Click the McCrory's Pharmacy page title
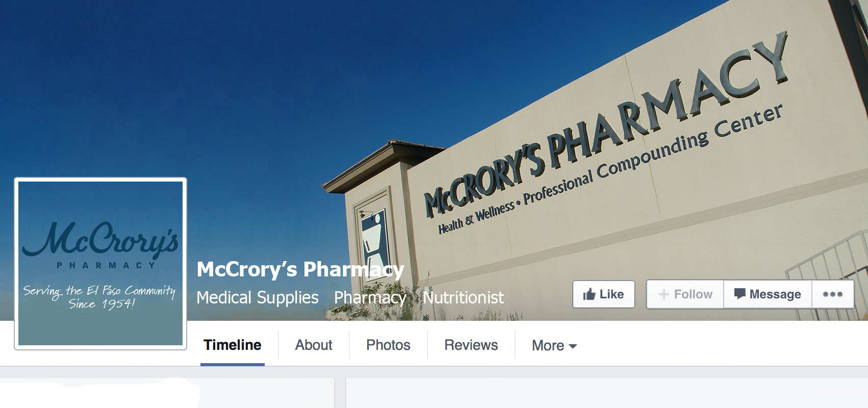 (300, 269)
